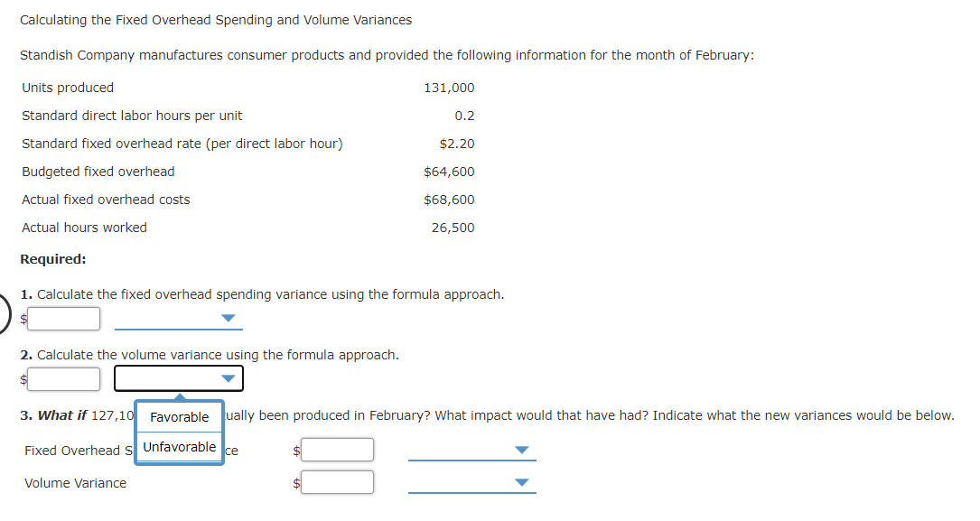Click the spending variance dollar input field

63,319
